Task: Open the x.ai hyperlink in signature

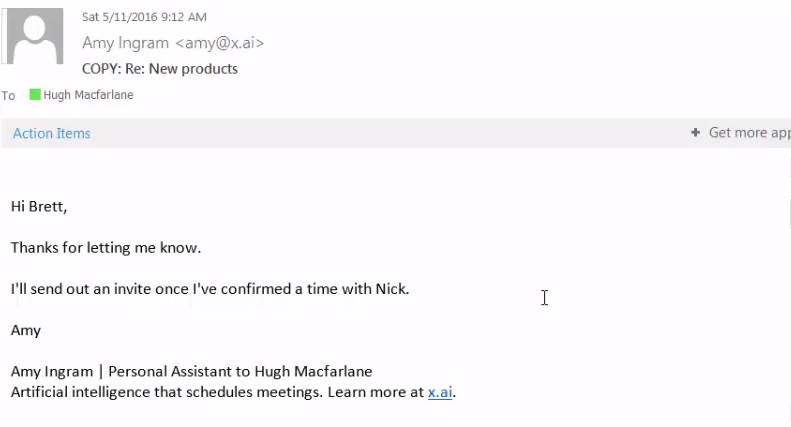Action: [x=440, y=392]
